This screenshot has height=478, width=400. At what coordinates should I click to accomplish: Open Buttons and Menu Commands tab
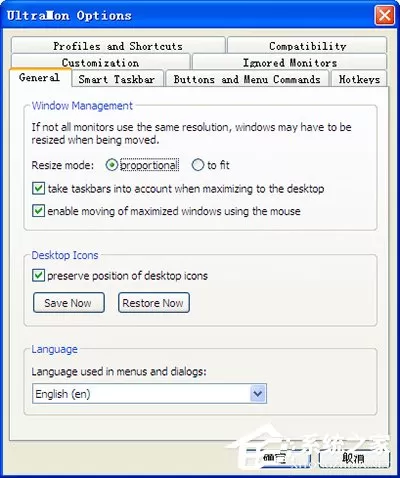(247, 79)
